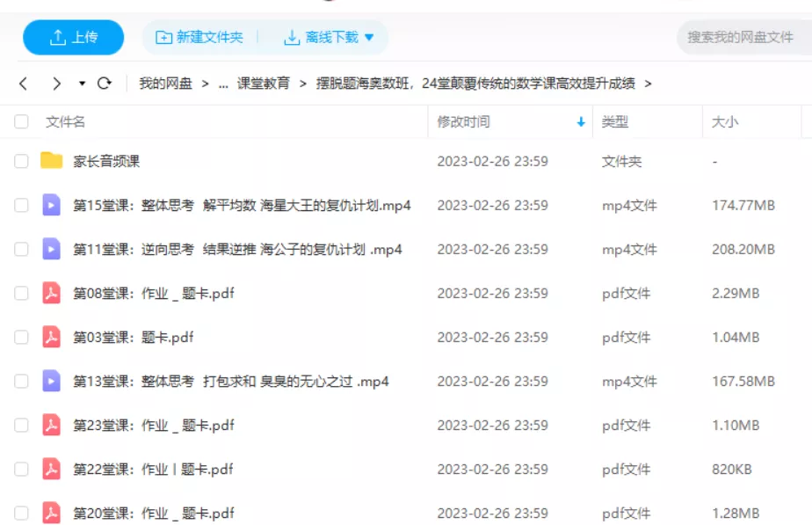Click the video icon for 第13堂课 mp4
Viewport: 812px width, 525px height.
point(52,381)
